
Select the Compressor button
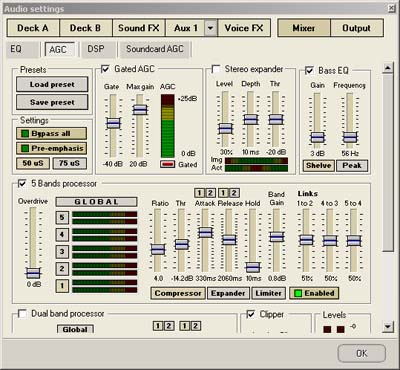(178, 293)
